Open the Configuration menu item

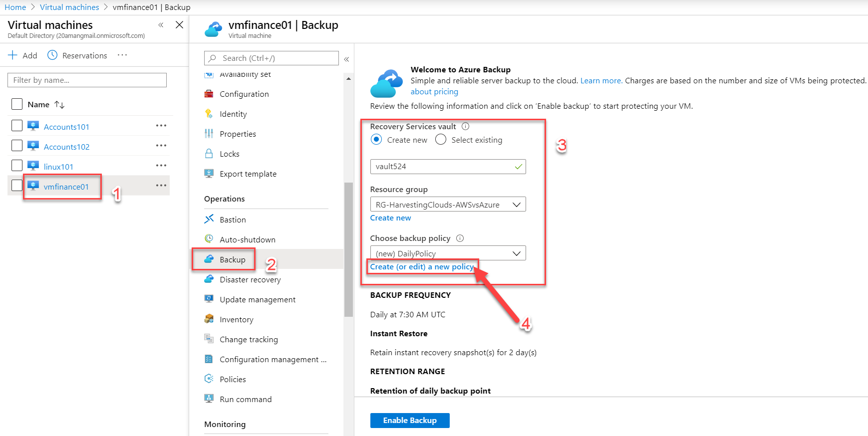point(244,94)
